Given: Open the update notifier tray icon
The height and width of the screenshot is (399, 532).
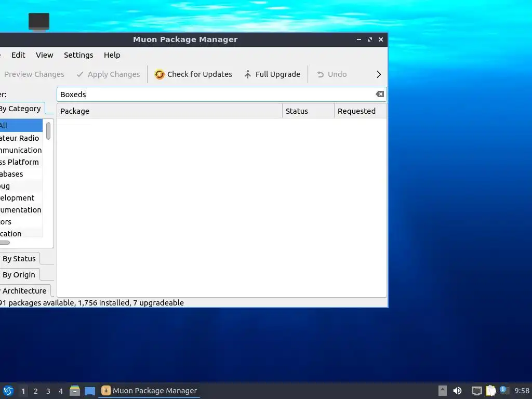Looking at the screenshot, I should [504, 390].
